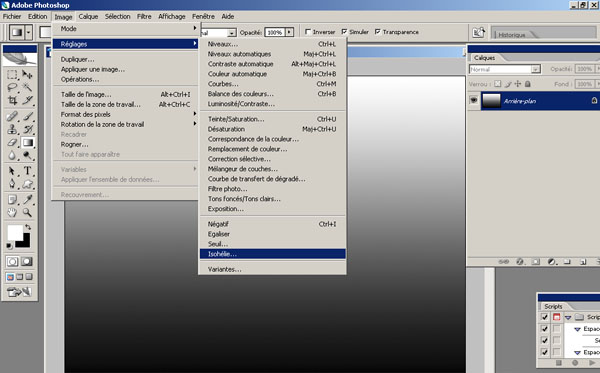Viewport: 600px width, 373px height.
Task: Click the background color swatch
Action: click(25, 243)
